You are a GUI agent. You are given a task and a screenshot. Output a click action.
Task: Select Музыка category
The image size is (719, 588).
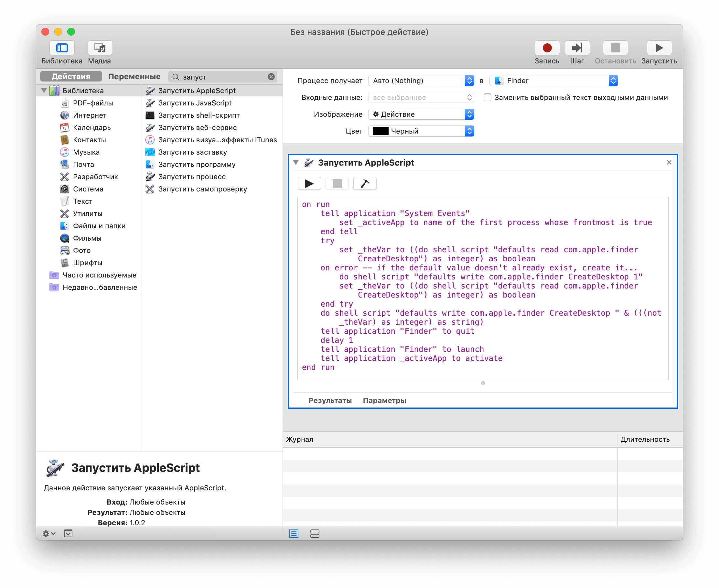(86, 152)
